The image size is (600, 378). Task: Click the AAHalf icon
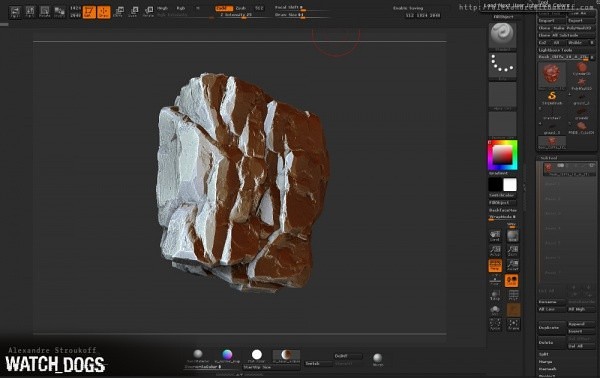(x=512, y=265)
